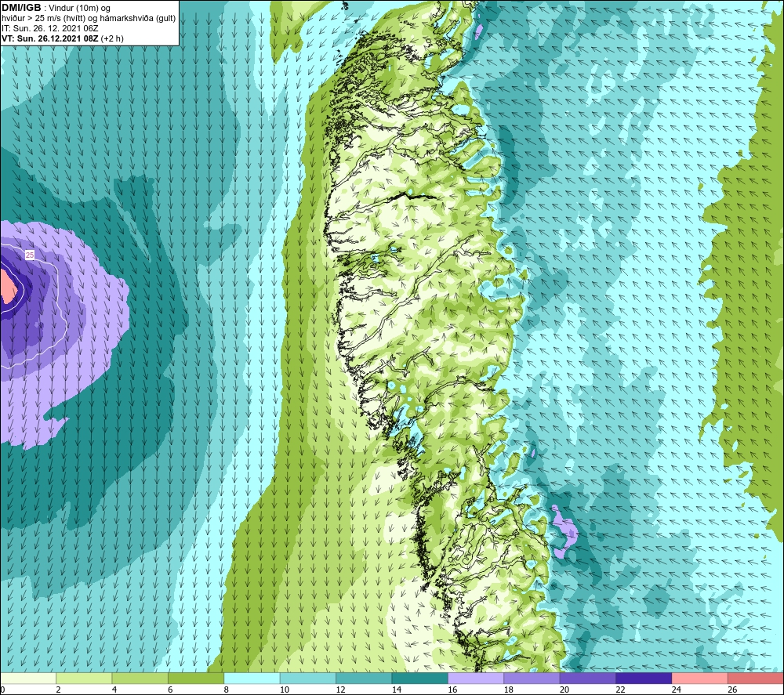Click the "DMI/IGB" bold title text
This screenshot has width=784, height=695.
pos(21,8)
